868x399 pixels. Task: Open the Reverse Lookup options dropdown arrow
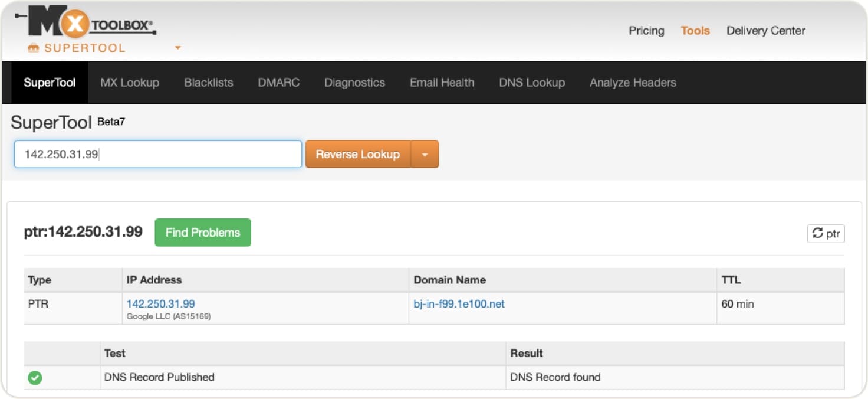tap(425, 154)
